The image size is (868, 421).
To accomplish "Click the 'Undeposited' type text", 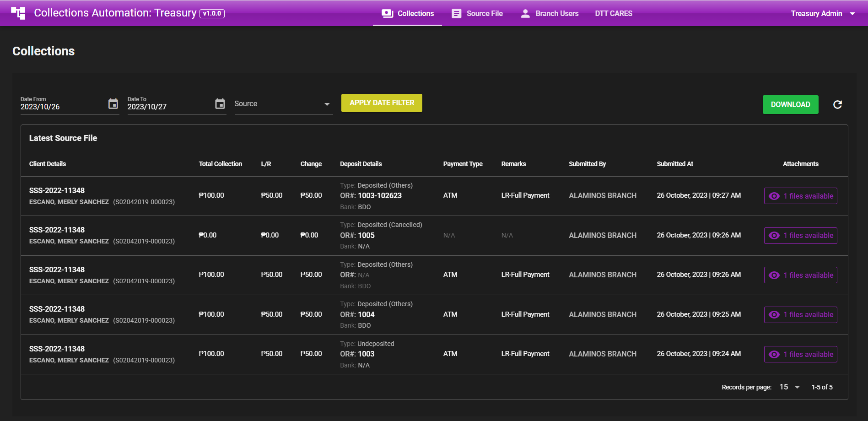I will pos(376,344).
